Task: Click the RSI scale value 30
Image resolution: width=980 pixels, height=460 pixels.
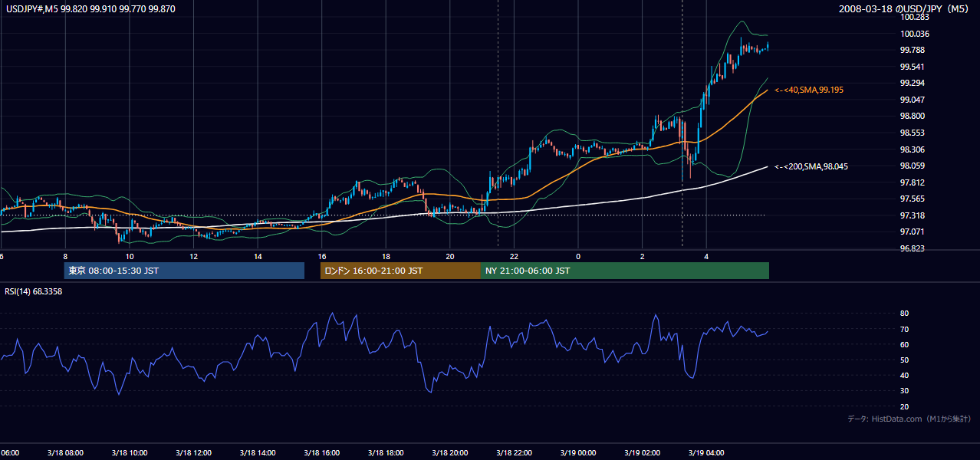Action: click(904, 391)
